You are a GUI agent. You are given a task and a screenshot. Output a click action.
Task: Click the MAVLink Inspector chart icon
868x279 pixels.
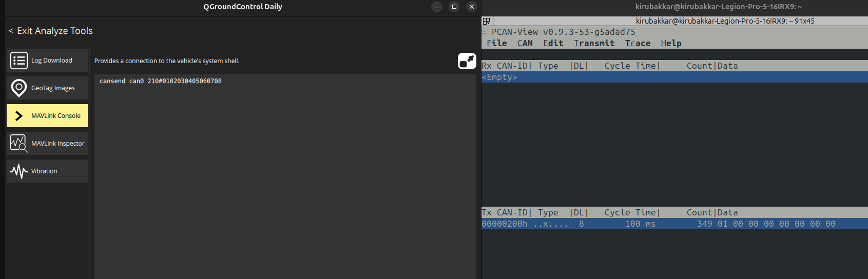point(19,144)
